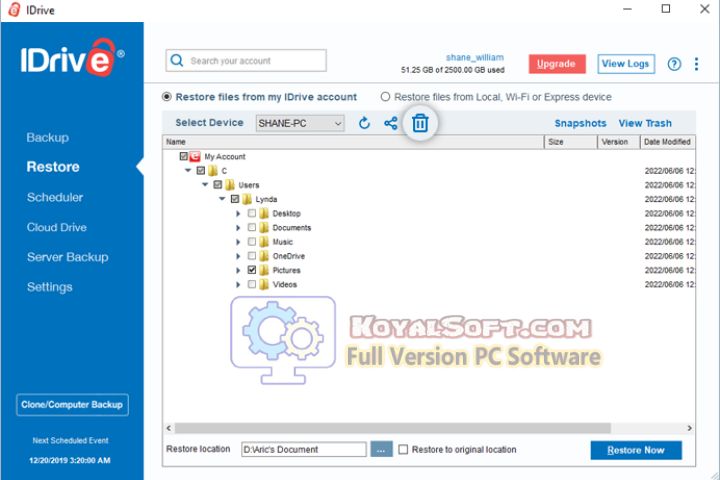Open the Select Device SHANE-PC dropdown
This screenshot has height=480, width=720.
click(x=300, y=123)
